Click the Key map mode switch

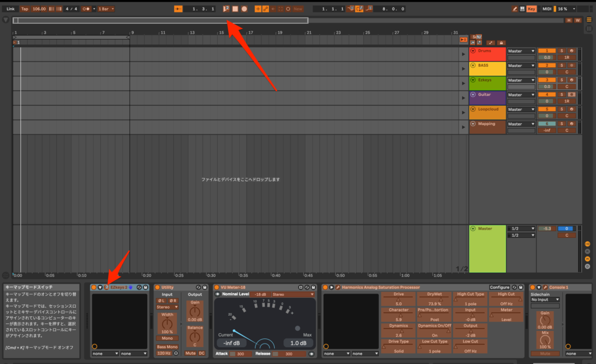click(x=531, y=9)
